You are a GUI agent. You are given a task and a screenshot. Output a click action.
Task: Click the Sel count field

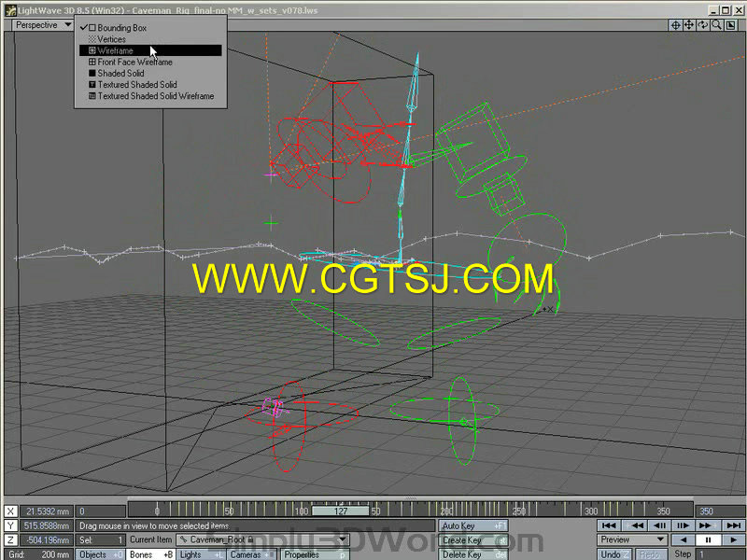click(x=101, y=540)
